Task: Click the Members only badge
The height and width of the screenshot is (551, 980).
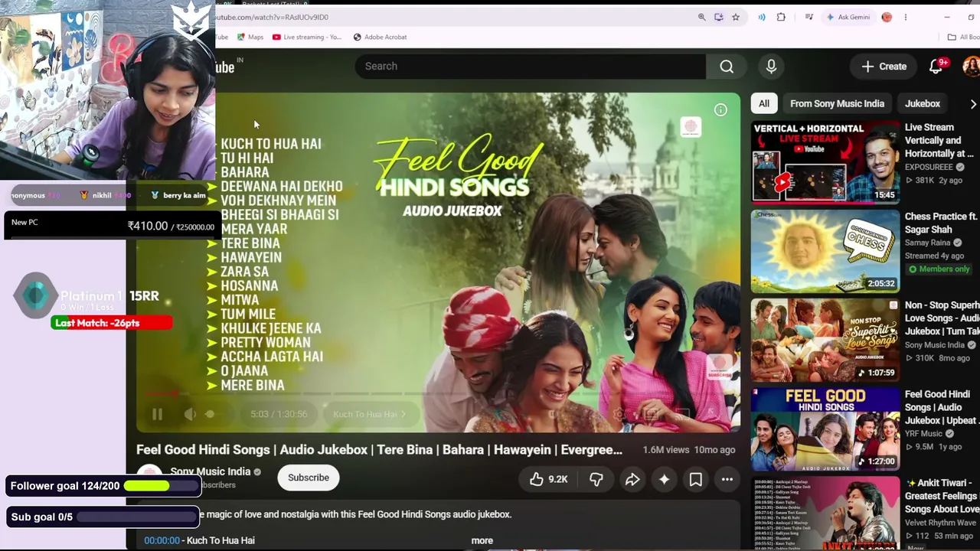Action: 939,269
